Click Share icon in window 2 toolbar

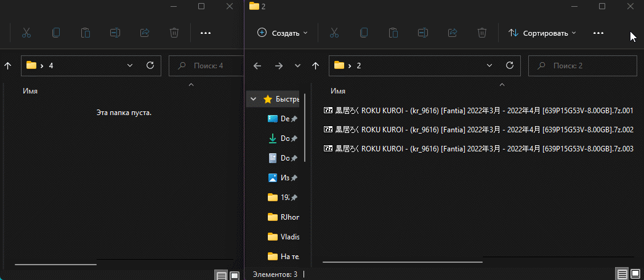tap(453, 33)
